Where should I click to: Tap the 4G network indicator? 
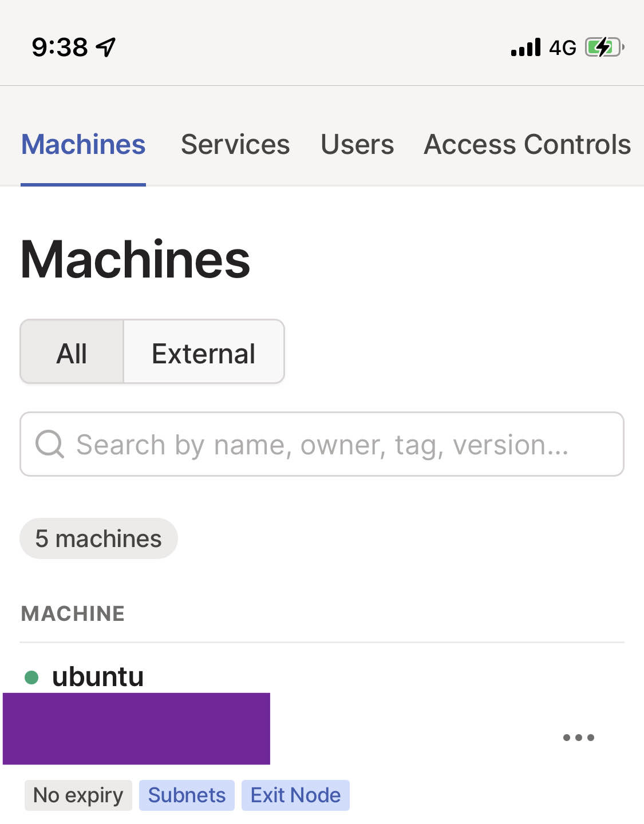pos(562,47)
